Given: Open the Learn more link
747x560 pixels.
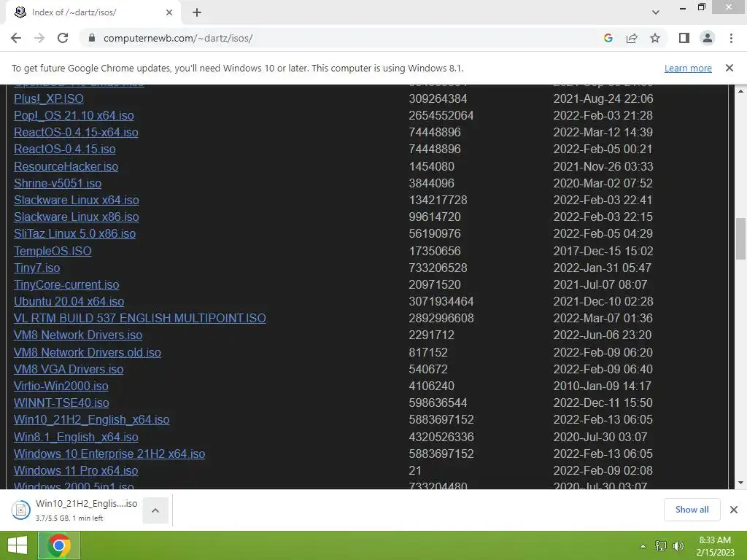Looking at the screenshot, I should click(688, 68).
